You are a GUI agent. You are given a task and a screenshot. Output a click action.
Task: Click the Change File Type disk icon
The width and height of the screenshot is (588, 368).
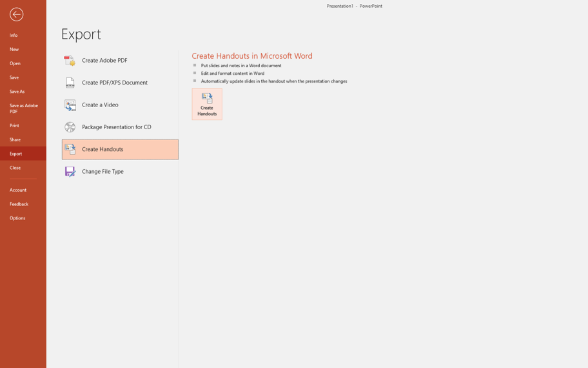click(70, 172)
